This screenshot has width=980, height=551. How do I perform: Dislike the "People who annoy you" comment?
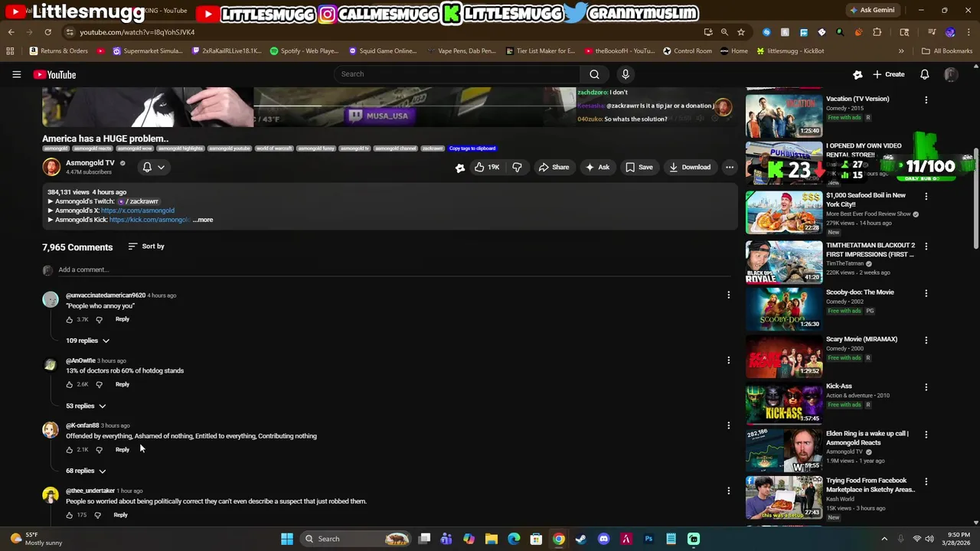[99, 319]
